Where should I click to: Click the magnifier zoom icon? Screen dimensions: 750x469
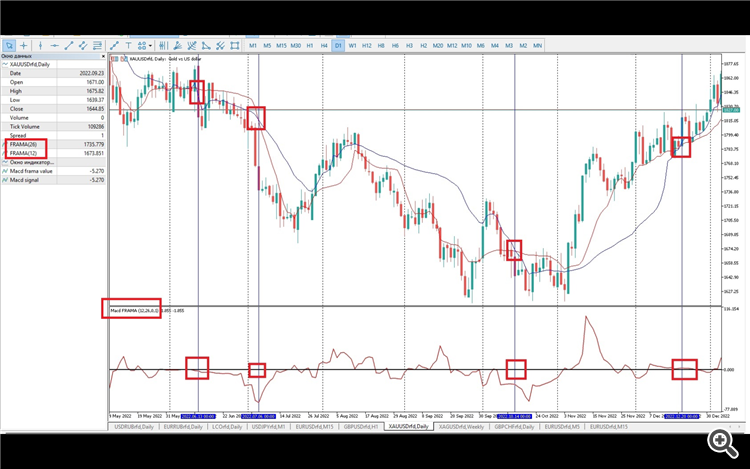pyautogui.click(x=722, y=443)
